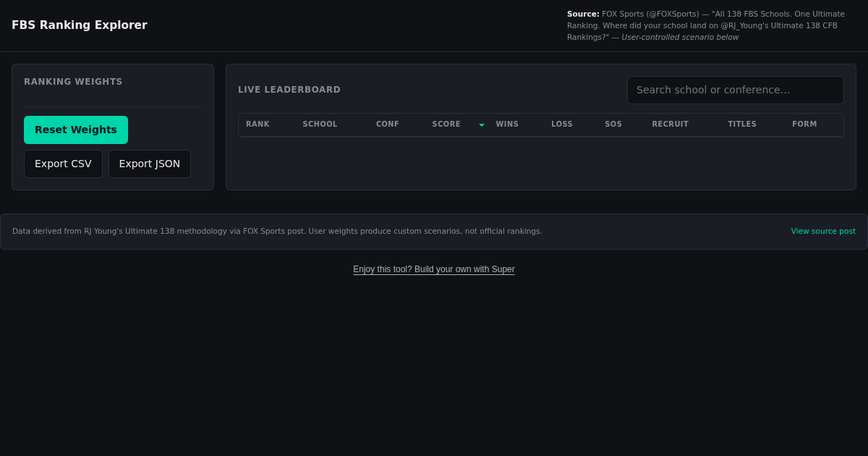Sort leaderboard by CONF column
Viewport: 868px width, 456px height.
pos(388,124)
